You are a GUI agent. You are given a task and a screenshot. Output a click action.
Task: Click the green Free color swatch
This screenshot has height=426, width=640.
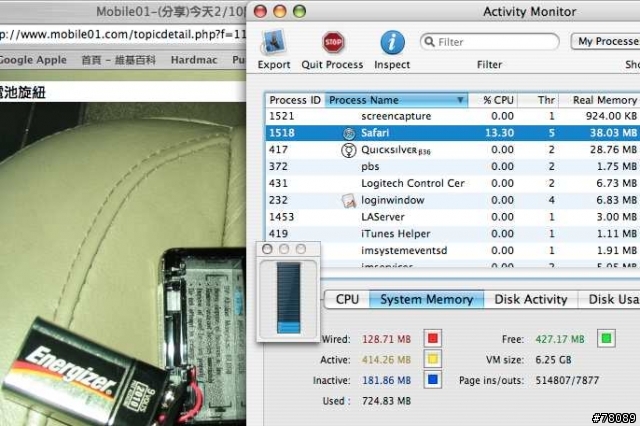(x=606, y=338)
